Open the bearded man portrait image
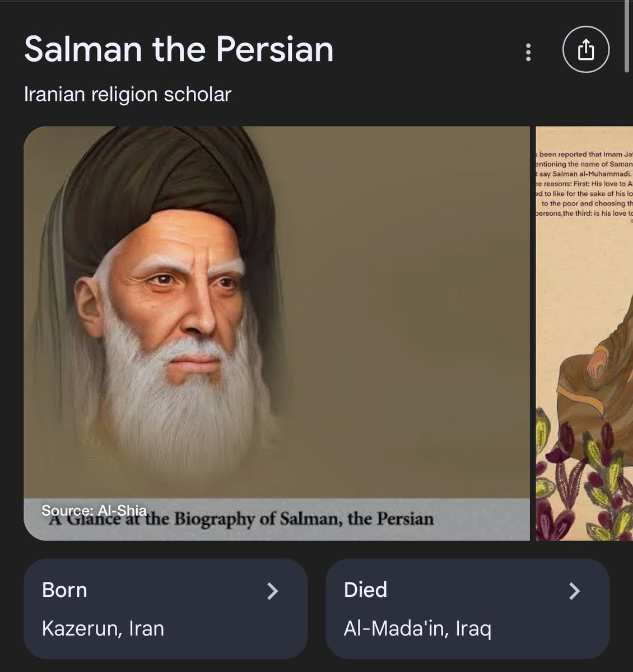 [277, 333]
